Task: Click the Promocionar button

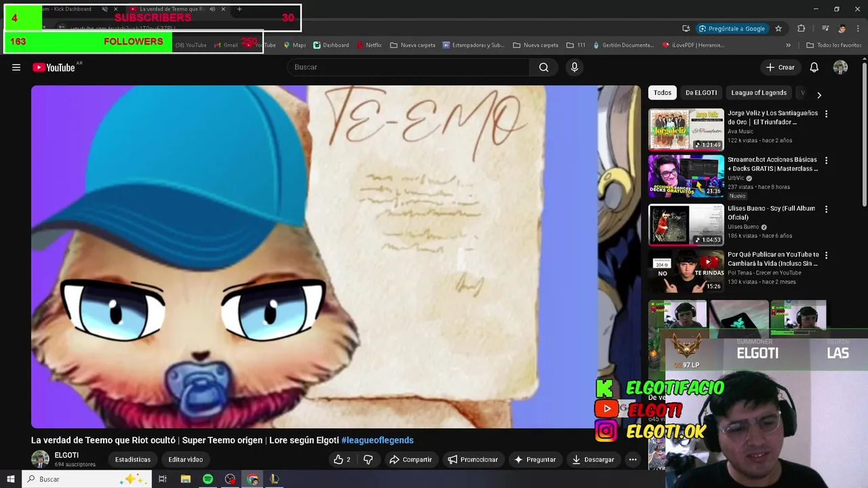Action: click(473, 460)
